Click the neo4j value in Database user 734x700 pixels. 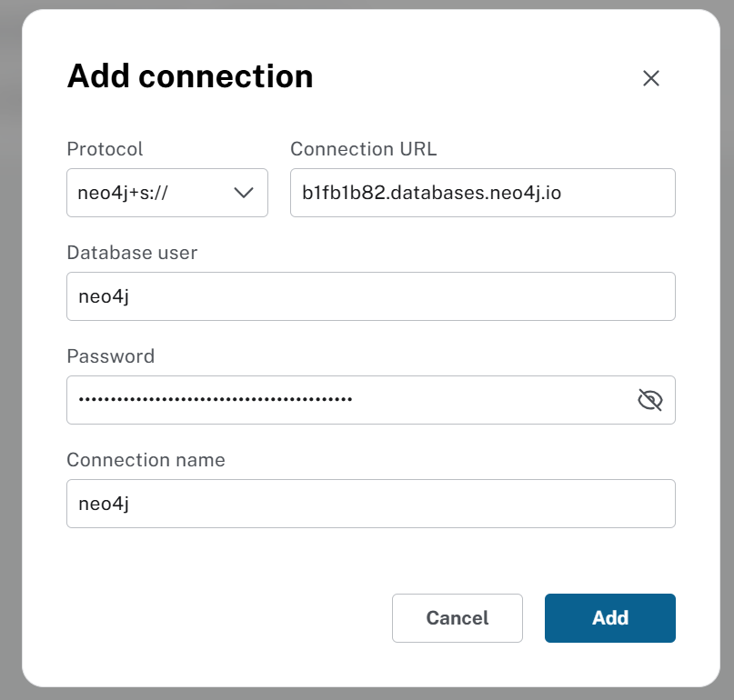(104, 296)
